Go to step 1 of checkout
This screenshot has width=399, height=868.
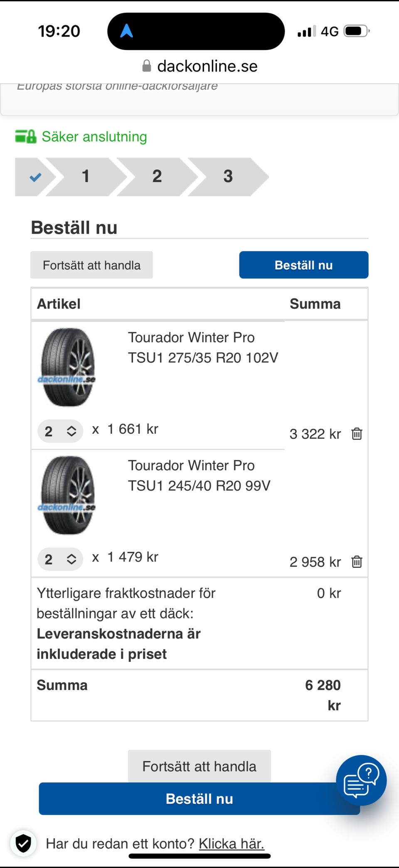click(x=86, y=177)
